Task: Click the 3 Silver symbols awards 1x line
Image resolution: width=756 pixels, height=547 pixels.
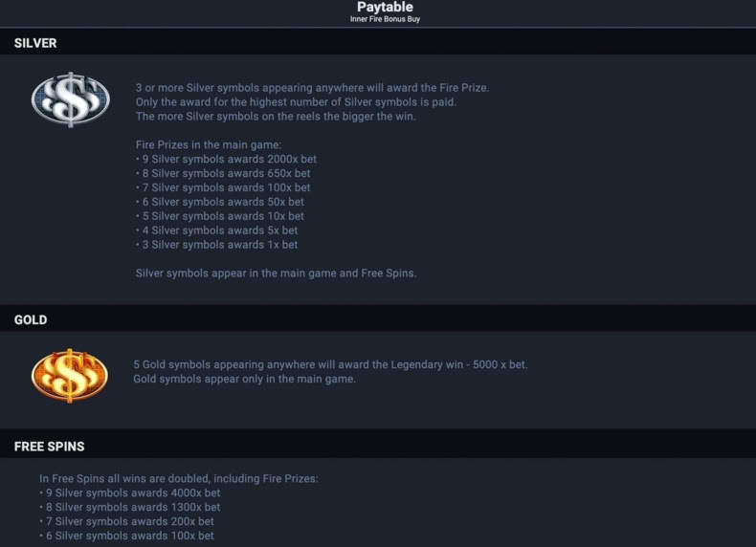Action: pyautogui.click(x=216, y=245)
